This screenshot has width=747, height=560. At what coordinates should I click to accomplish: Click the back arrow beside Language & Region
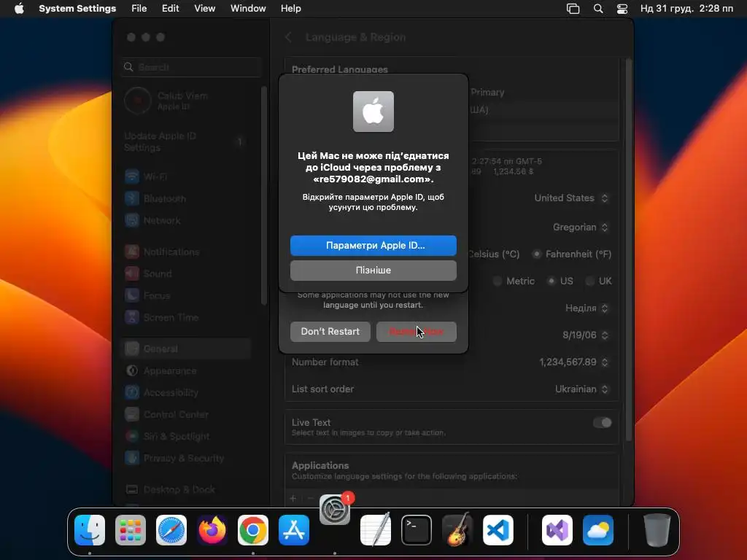point(288,37)
